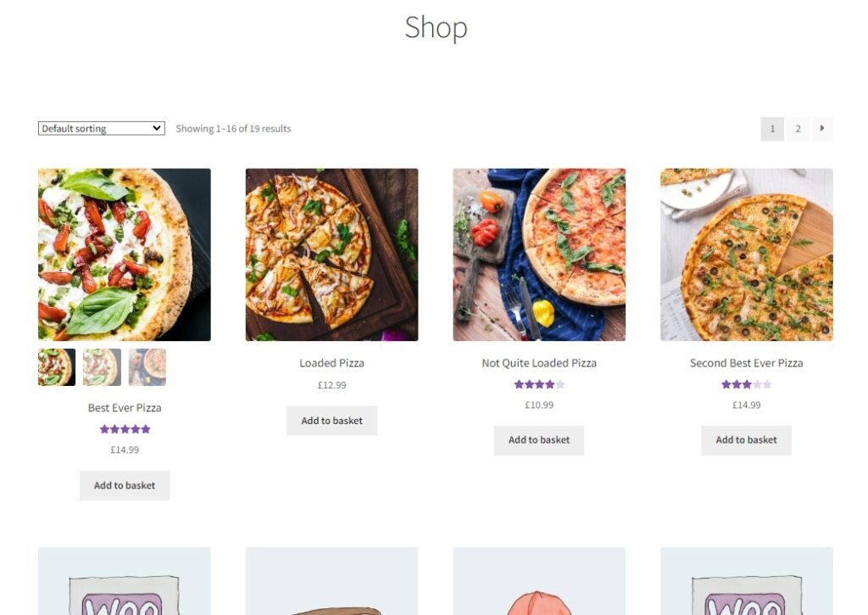Select the third Best Ever Pizza gallery thumbnail
This screenshot has width=868, height=615.
[147, 366]
